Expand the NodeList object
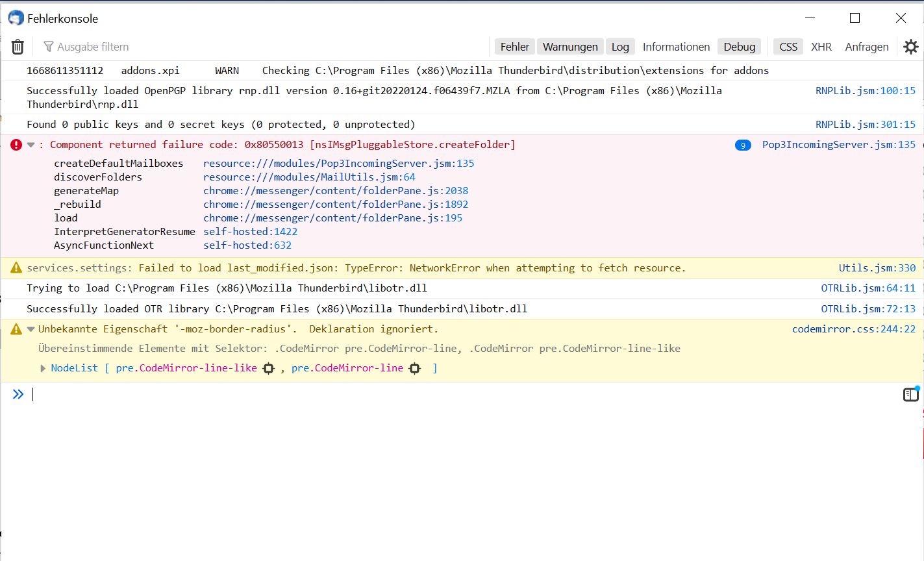The image size is (924, 561). coord(43,368)
